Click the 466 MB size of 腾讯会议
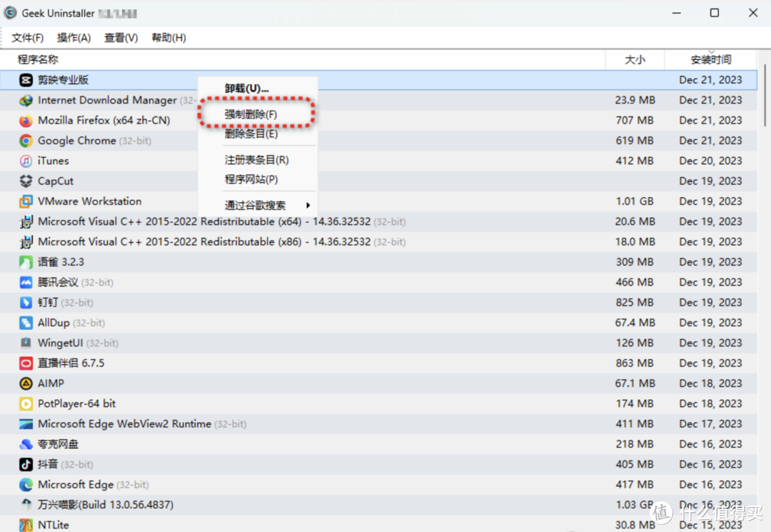The width and height of the screenshot is (771, 532). [x=635, y=282]
